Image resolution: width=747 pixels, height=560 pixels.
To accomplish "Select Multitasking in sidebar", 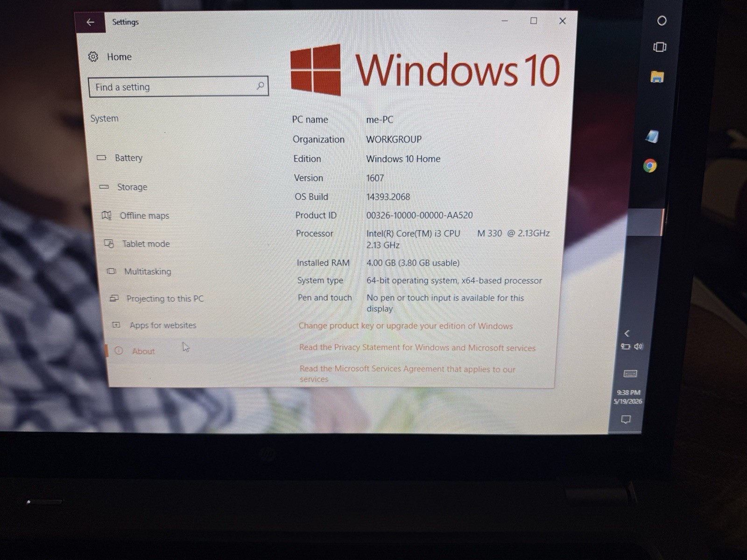I will 139,271.
